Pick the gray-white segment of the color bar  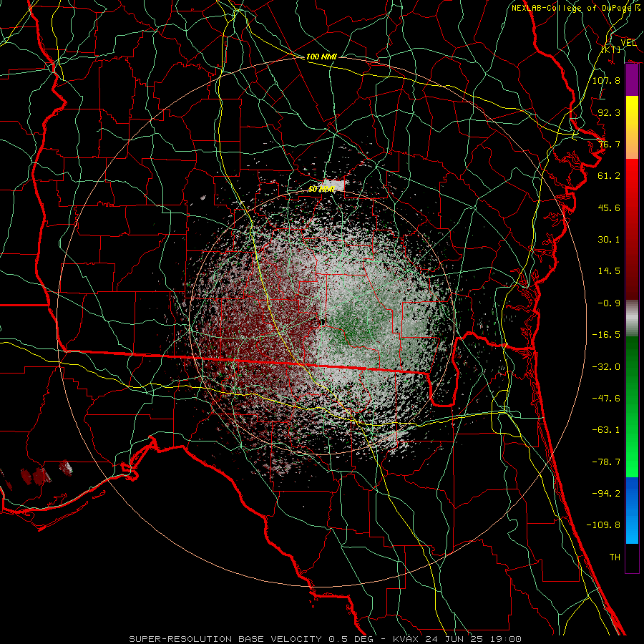(632, 318)
